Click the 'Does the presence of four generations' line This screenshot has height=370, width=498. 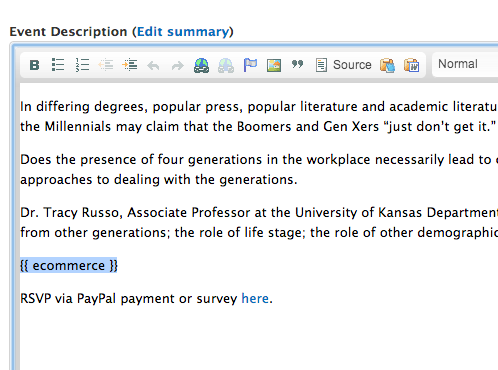[x=259, y=160]
